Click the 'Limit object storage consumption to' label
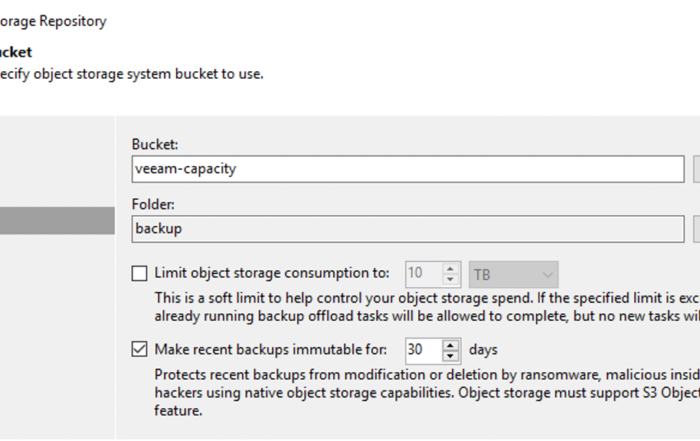Image resolution: width=700 pixels, height=441 pixels. (x=271, y=273)
